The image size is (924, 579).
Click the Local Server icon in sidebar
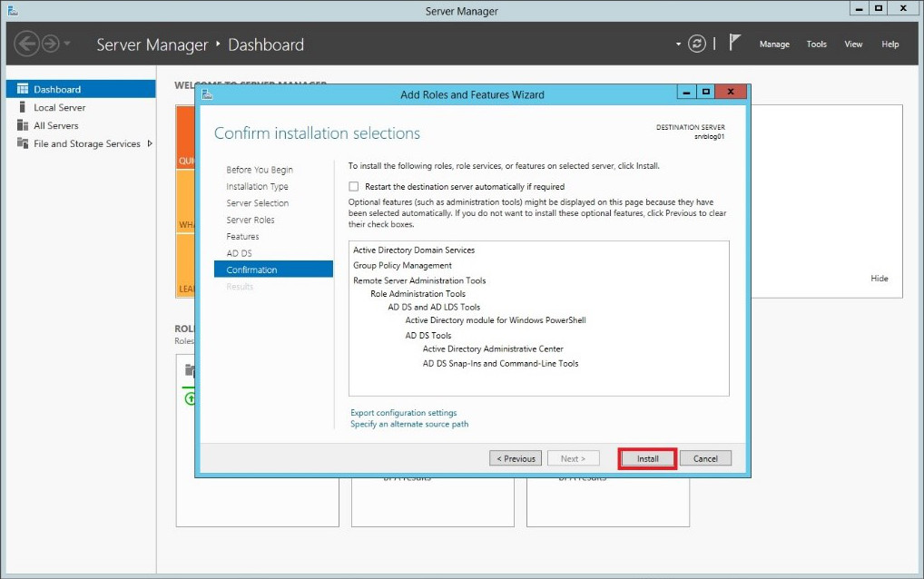click(23, 107)
